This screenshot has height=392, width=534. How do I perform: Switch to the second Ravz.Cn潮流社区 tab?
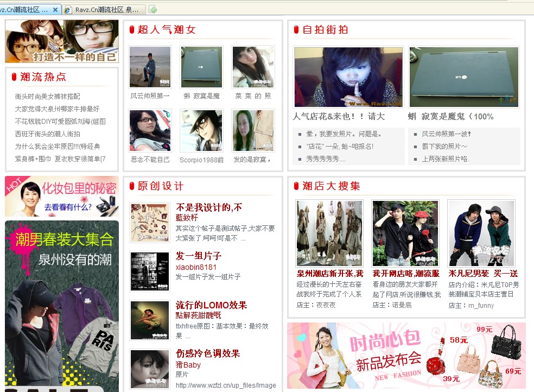105,10
